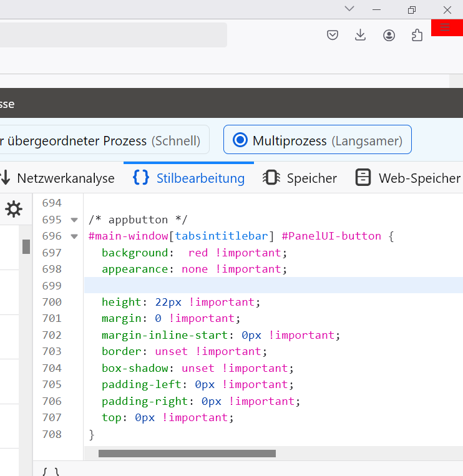The height and width of the screenshot is (476, 463).
Task: Select the Stilbearbeitung tab
Action: click(x=188, y=178)
